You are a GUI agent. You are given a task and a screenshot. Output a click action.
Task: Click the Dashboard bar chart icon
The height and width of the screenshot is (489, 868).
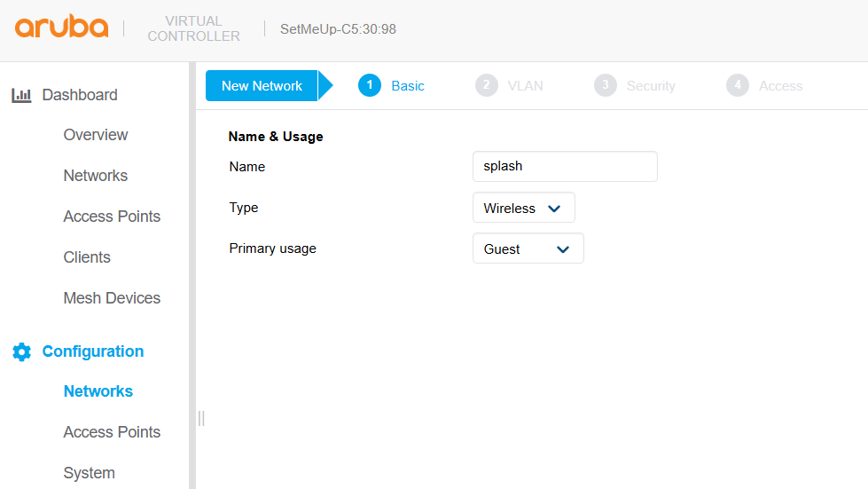coord(21,95)
